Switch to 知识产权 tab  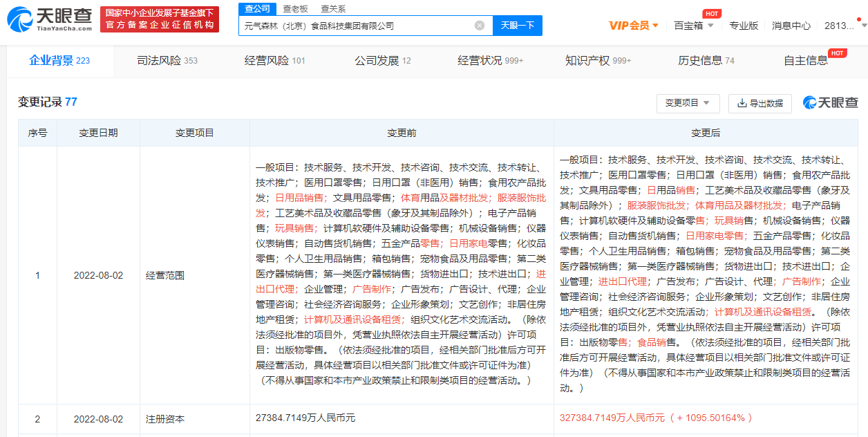tap(598, 61)
